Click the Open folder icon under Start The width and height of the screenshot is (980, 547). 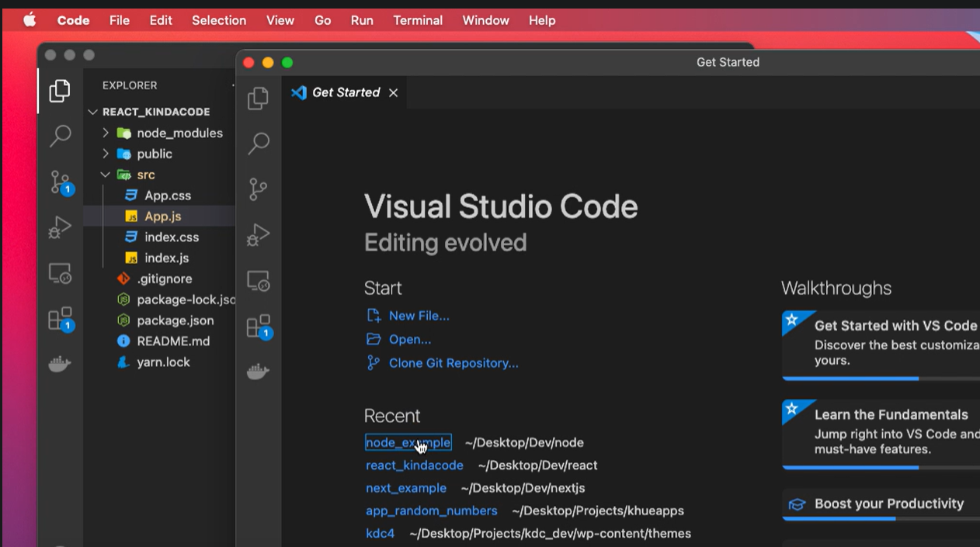point(374,339)
